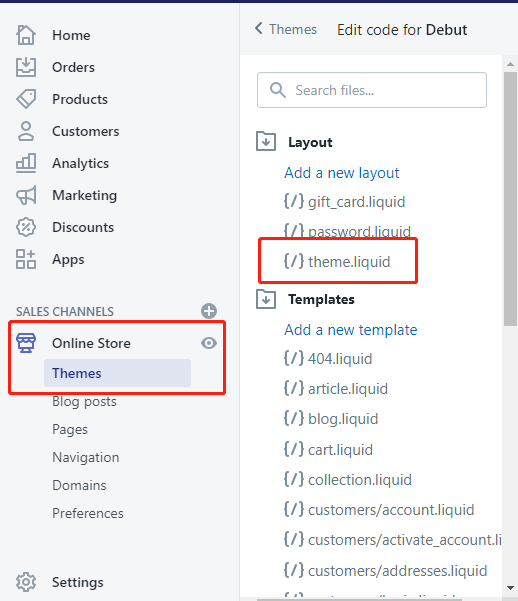Open Navigation under Online Store

(86, 457)
